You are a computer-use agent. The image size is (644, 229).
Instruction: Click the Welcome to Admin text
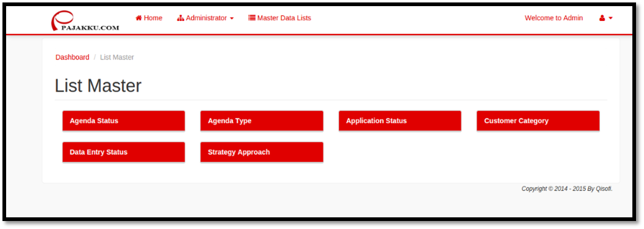[554, 18]
